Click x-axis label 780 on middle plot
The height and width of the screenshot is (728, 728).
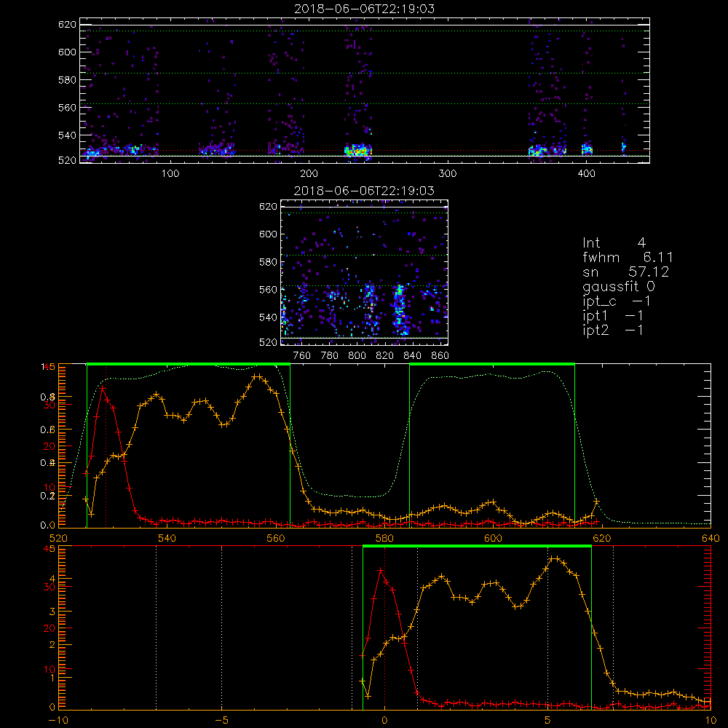pos(330,356)
